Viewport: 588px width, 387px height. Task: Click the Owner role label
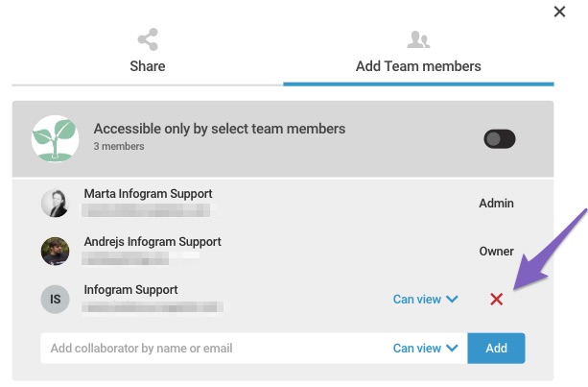click(496, 252)
